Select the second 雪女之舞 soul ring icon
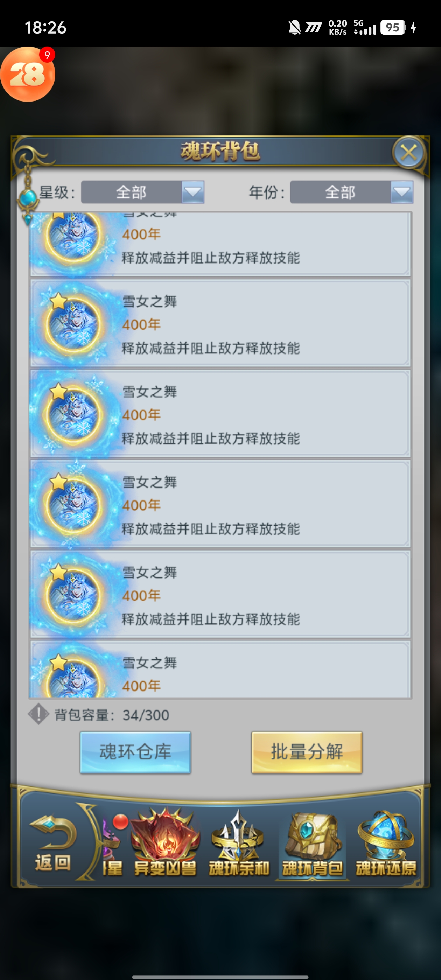Image resolution: width=441 pixels, height=980 pixels. (x=73, y=324)
